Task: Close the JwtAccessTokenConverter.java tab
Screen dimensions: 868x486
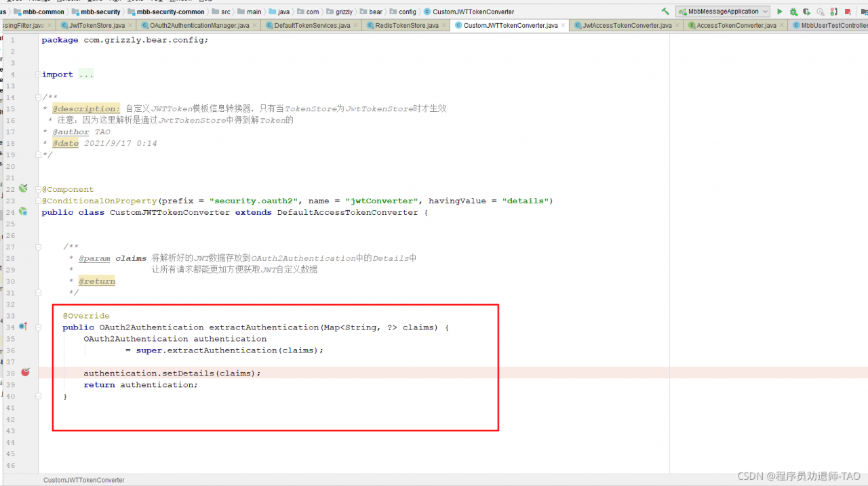Action: [677, 25]
